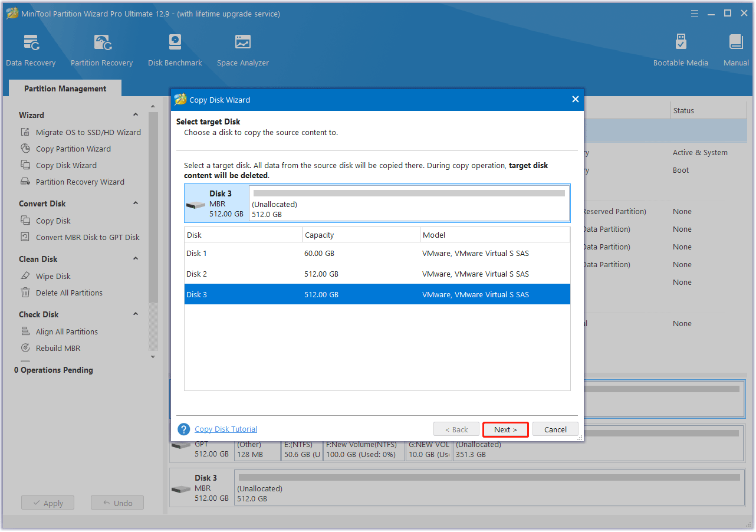The height and width of the screenshot is (532, 756).
Task: Click the 0 Operations Pending label
Action: (x=54, y=370)
